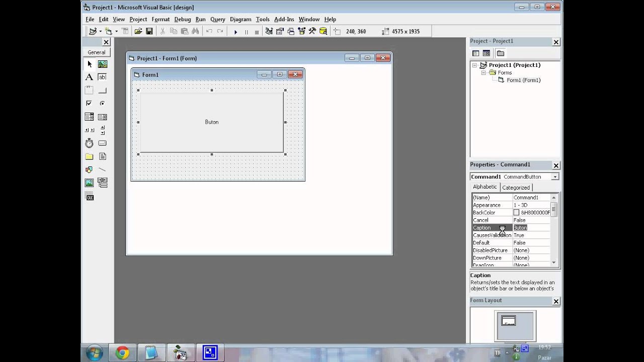This screenshot has width=644, height=362.
Task: Switch to the Categorized tab
Action: 516,187
